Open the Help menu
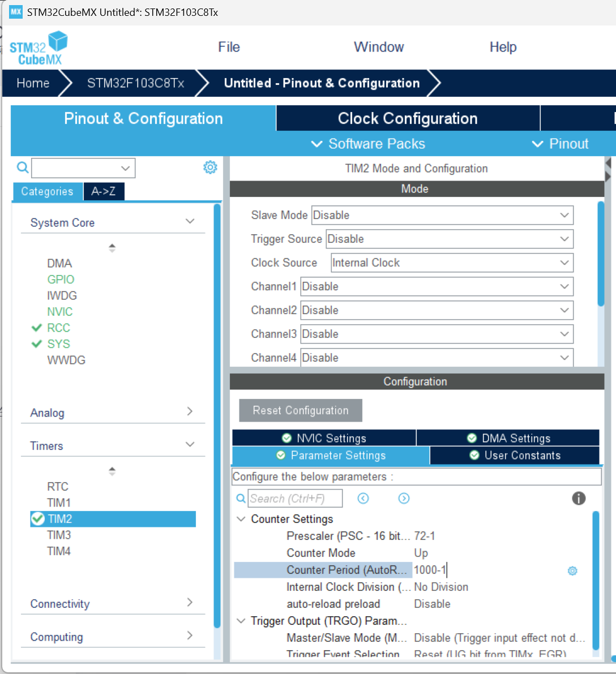Screen dimensions: 616x674 coord(503,47)
